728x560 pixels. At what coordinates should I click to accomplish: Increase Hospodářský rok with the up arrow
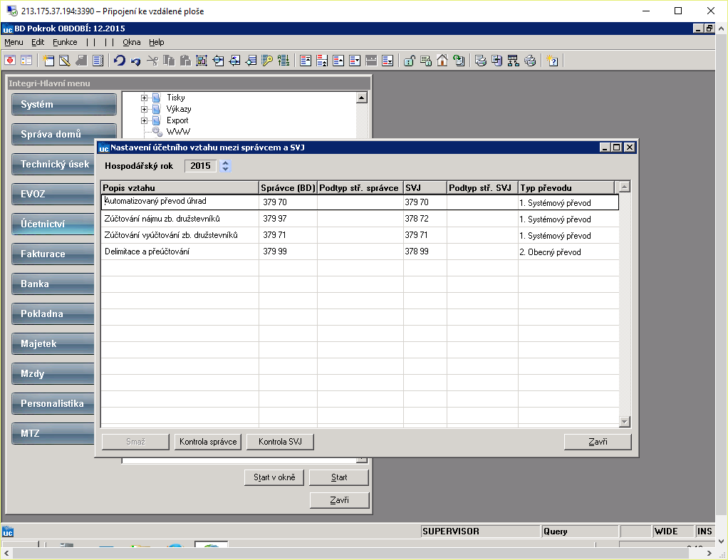coord(225,163)
